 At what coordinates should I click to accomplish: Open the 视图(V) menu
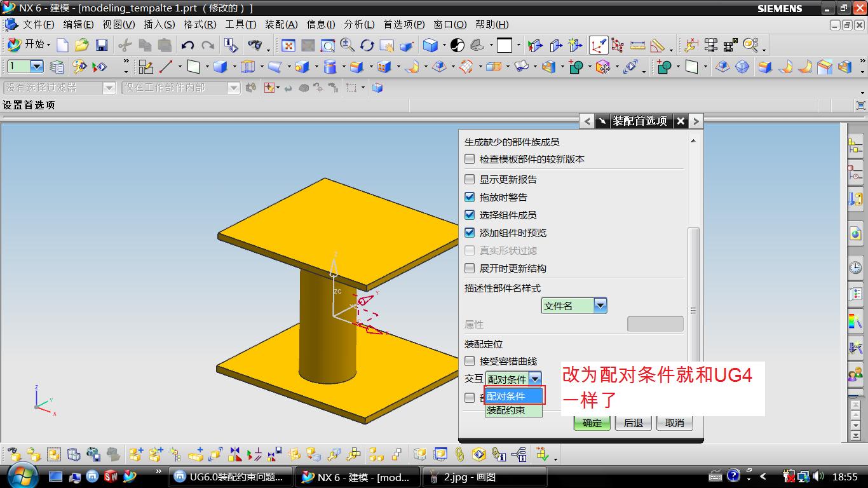click(119, 24)
